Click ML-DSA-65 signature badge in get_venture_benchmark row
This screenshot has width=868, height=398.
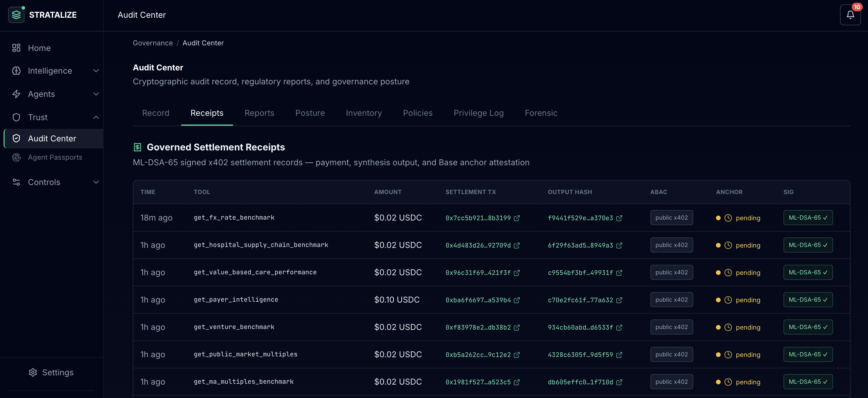pos(808,327)
